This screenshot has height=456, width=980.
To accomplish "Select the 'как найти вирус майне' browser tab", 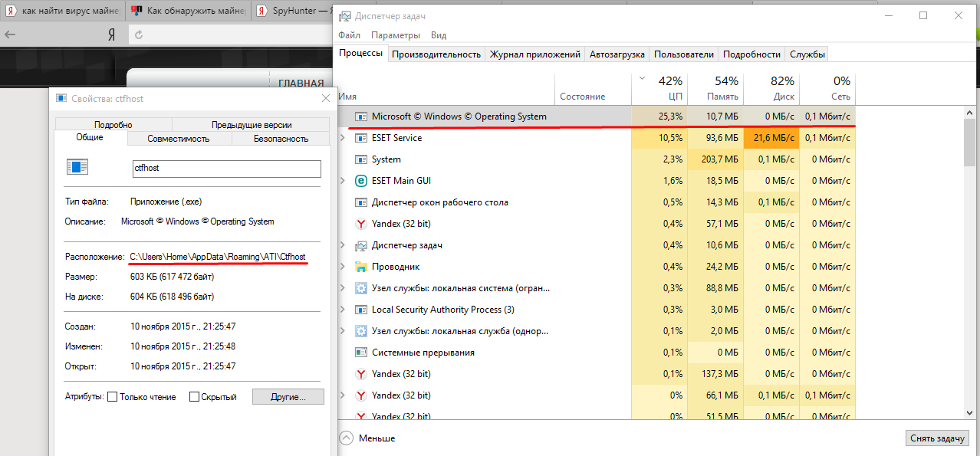I will [x=61, y=11].
